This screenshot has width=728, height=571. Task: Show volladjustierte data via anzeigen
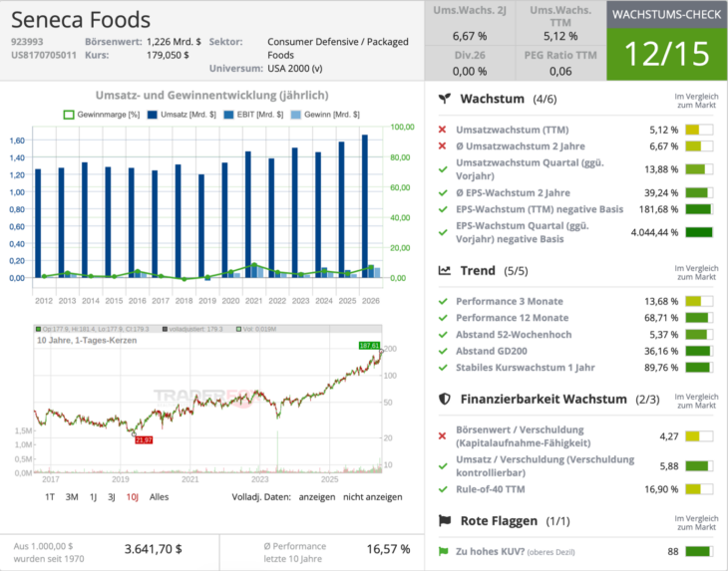[x=317, y=497]
